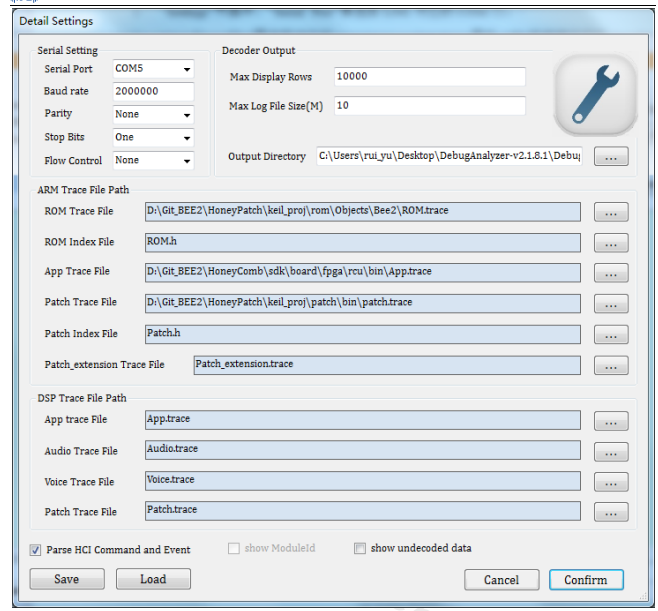
Task: Enable show undecoded data
Action: (360, 548)
